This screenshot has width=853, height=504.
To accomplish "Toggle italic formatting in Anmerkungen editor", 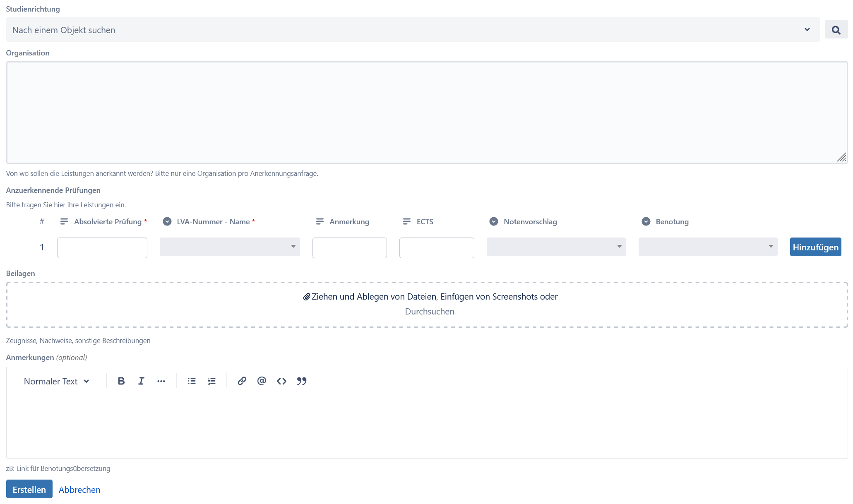I will pyautogui.click(x=141, y=381).
